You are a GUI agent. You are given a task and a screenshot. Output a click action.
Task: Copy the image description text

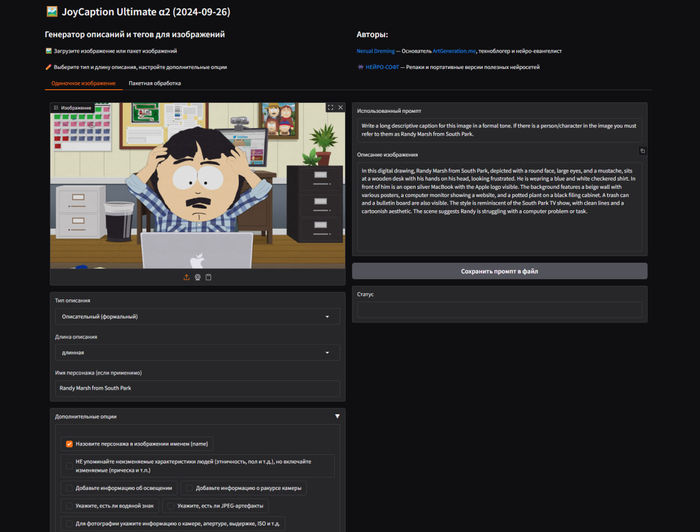pyautogui.click(x=643, y=151)
